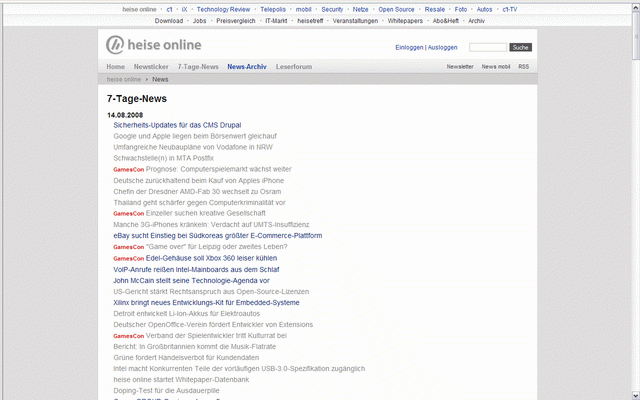
Task: Open Open Source in top navigation
Action: (396, 9)
